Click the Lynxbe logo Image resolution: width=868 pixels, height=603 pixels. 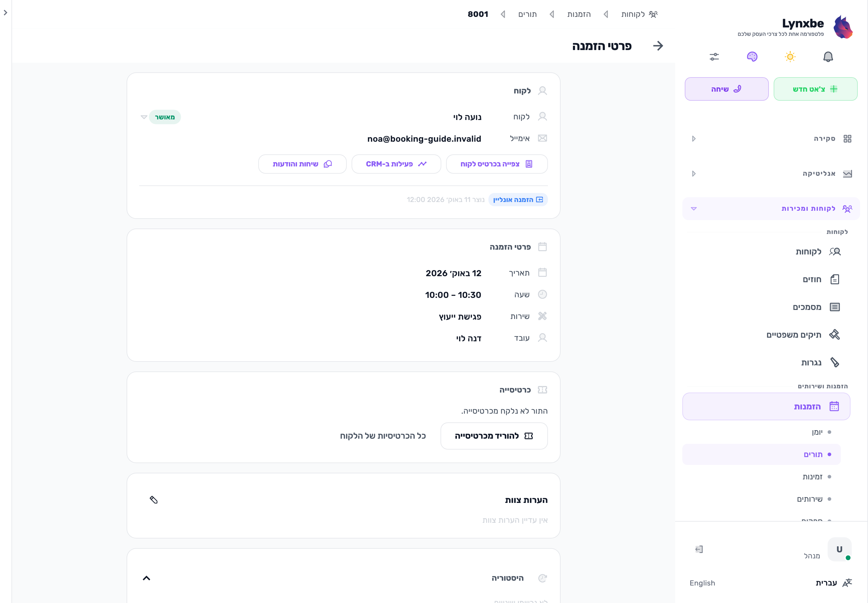843,27
